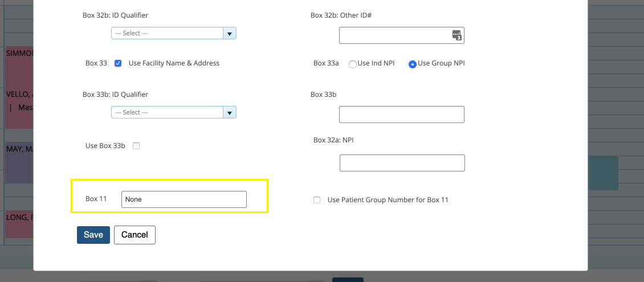The image size is (644, 282).
Task: Click the Use Box 33b label
Action: [105, 146]
